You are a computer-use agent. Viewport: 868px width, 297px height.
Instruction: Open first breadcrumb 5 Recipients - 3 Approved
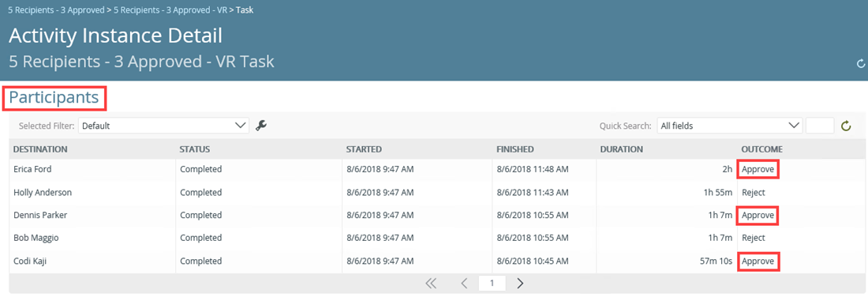(56, 10)
